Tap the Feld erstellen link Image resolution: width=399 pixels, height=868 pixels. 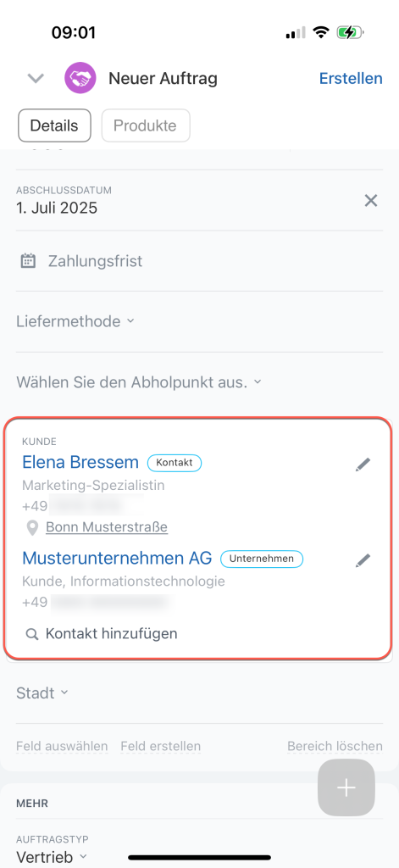[160, 746]
